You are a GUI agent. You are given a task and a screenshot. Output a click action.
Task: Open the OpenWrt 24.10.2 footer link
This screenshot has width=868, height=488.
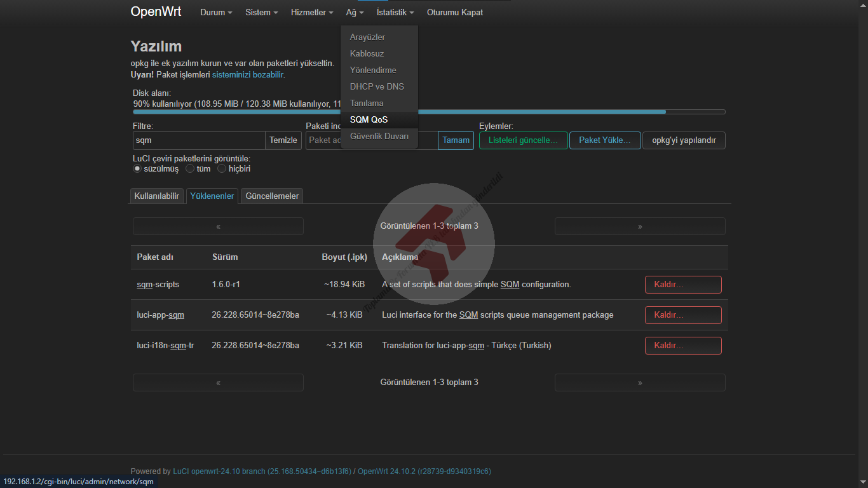click(x=424, y=471)
